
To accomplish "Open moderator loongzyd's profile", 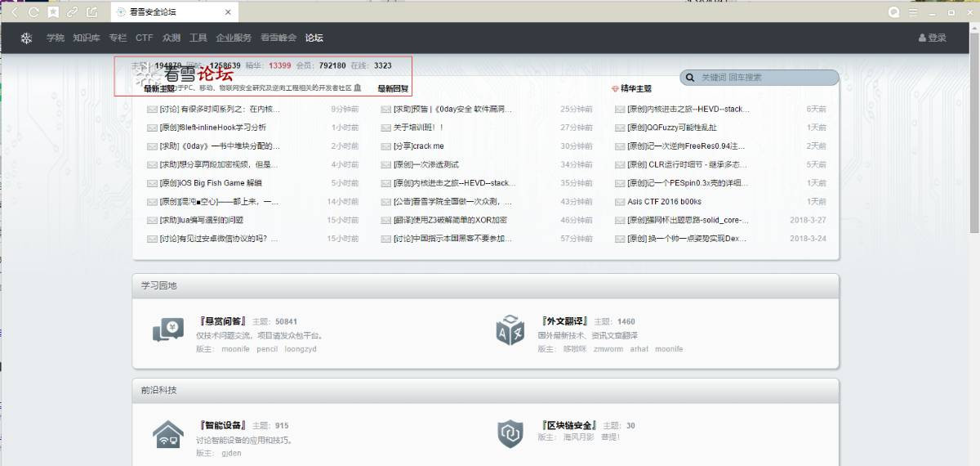I will pyautogui.click(x=301, y=349).
